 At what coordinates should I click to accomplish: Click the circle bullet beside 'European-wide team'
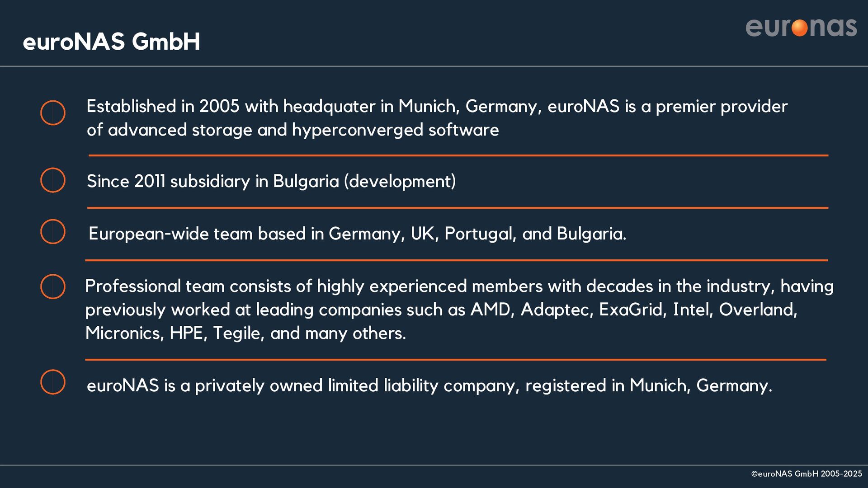(x=53, y=232)
